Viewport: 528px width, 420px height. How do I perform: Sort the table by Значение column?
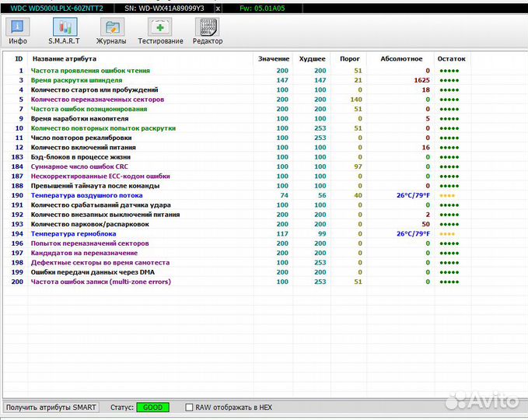coord(273,58)
